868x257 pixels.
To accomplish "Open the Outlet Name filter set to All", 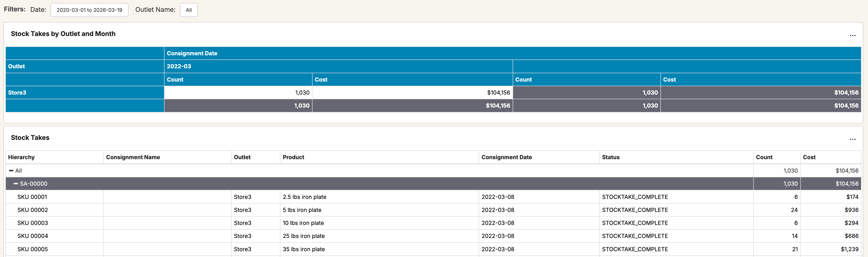I will pyautogui.click(x=189, y=10).
